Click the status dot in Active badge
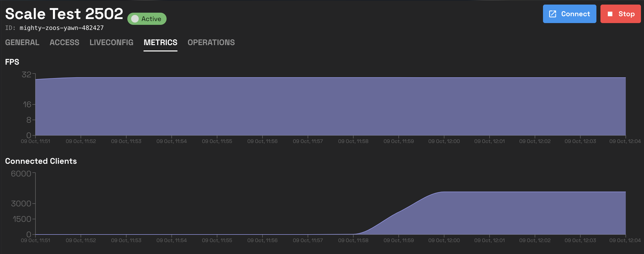Screen dimensions: 644x254 (x=135, y=19)
